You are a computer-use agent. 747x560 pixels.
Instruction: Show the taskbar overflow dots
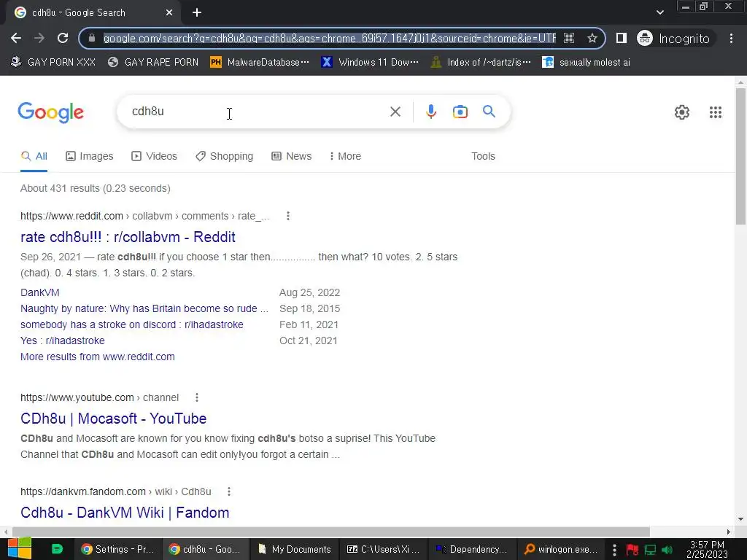coord(614,550)
